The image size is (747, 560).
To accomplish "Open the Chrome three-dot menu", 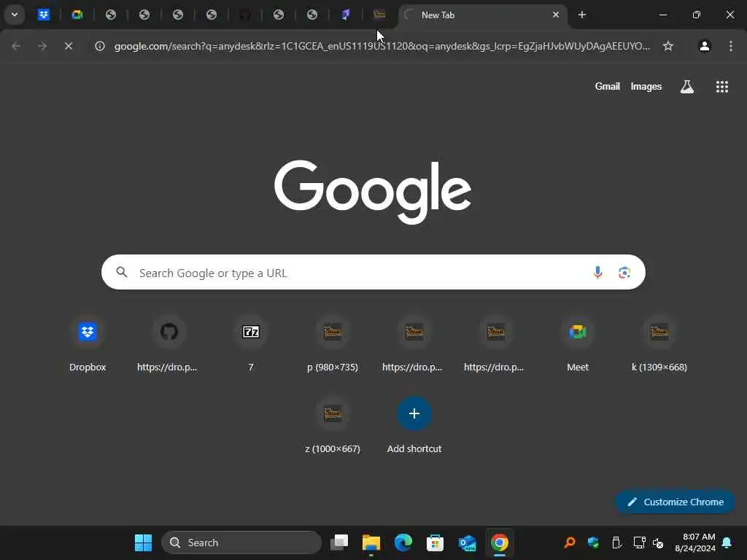I will 731,46.
